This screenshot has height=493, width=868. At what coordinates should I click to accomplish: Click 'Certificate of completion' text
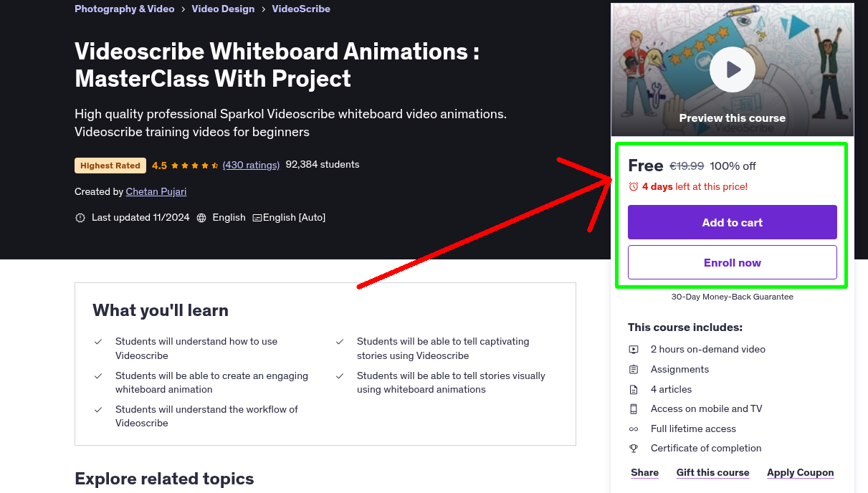click(x=706, y=449)
